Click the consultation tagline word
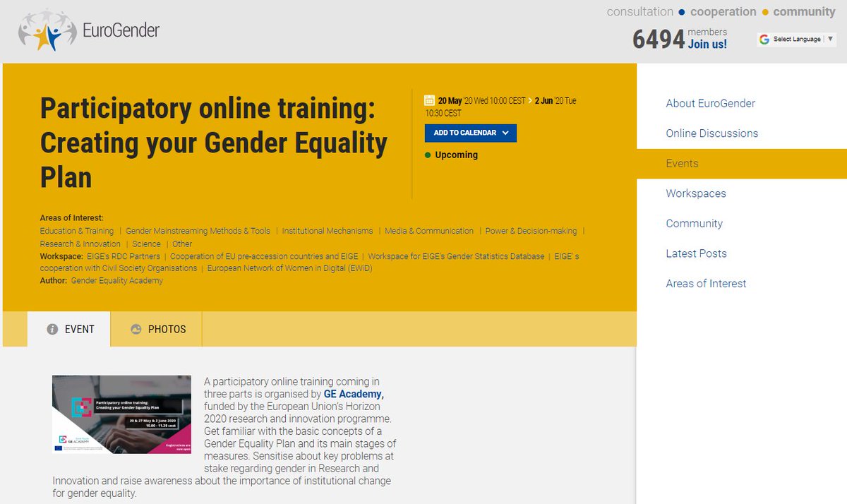 pos(640,12)
